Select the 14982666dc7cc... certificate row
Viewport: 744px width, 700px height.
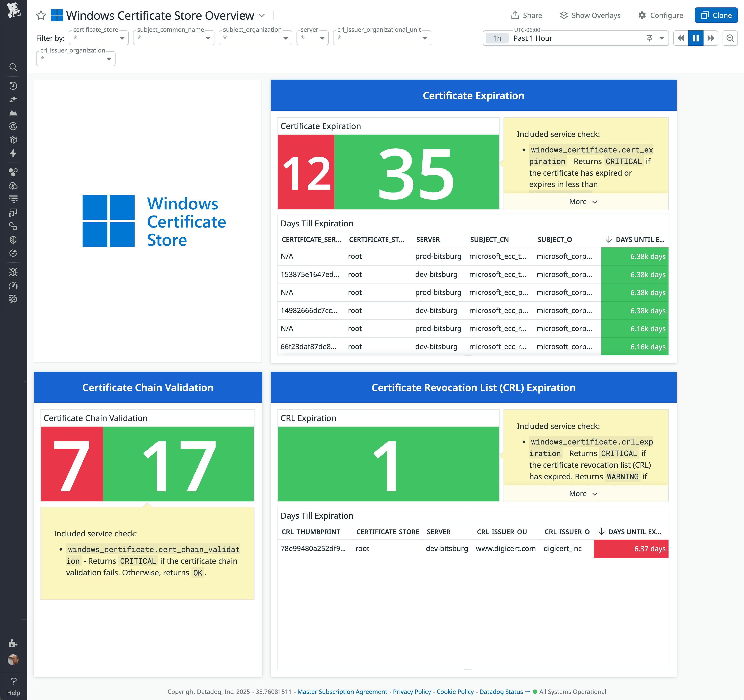(473, 311)
